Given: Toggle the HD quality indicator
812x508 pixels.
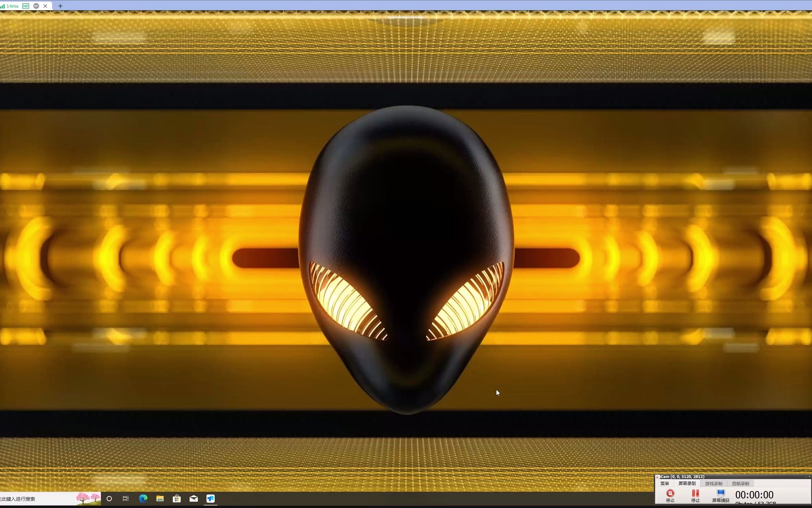Looking at the screenshot, I should [26, 6].
